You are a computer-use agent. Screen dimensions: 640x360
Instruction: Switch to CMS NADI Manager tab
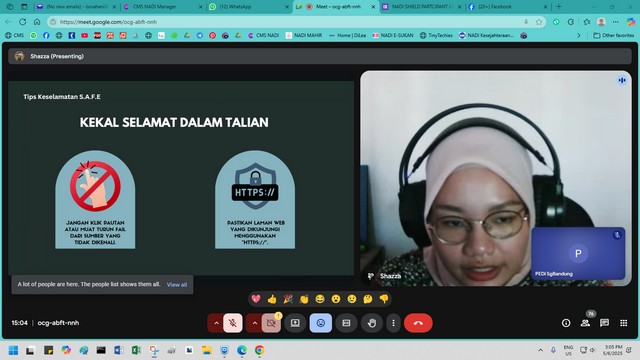point(162,7)
